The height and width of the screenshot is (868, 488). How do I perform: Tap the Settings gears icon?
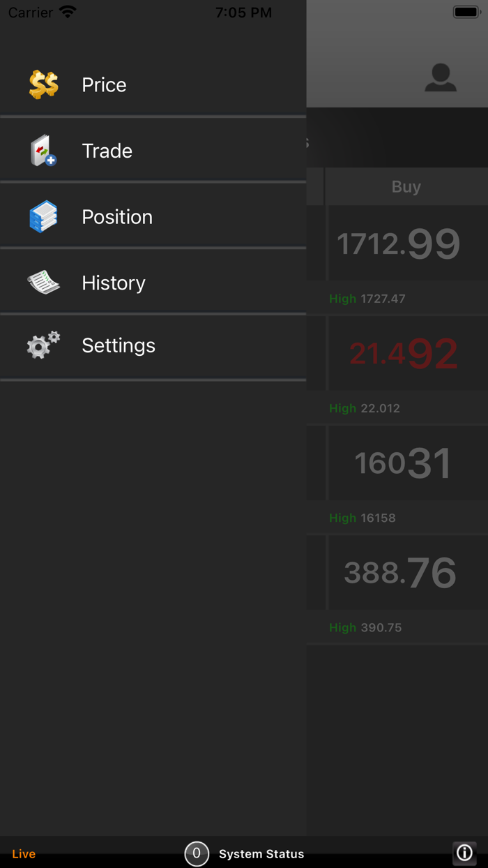coord(43,345)
